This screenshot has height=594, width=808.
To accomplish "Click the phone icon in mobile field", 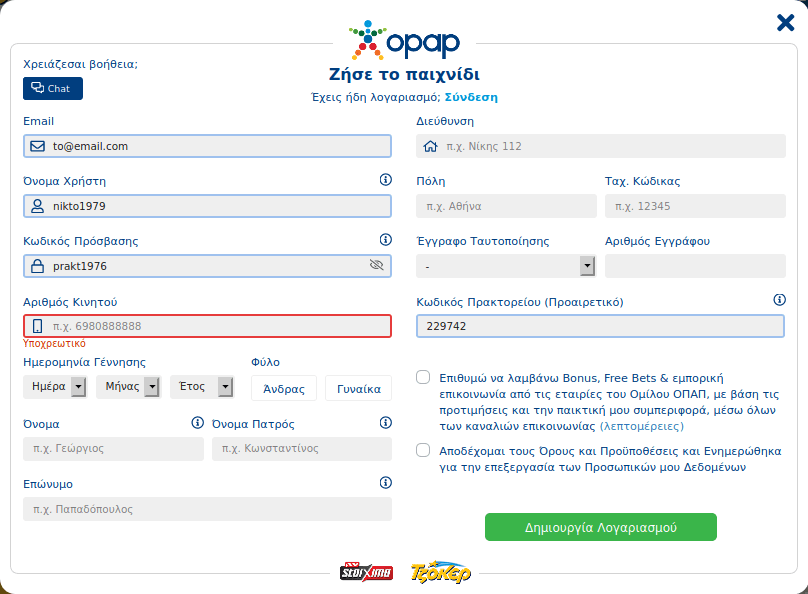I will [x=38, y=326].
